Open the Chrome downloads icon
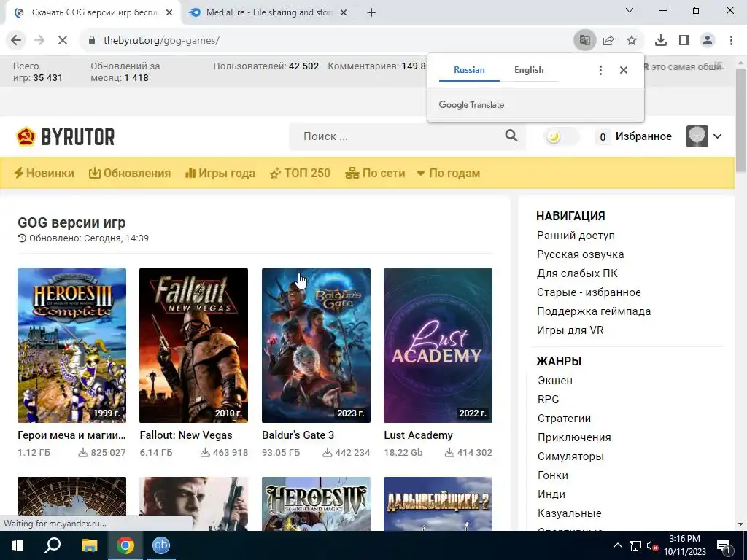The height and width of the screenshot is (560, 747). point(661,41)
